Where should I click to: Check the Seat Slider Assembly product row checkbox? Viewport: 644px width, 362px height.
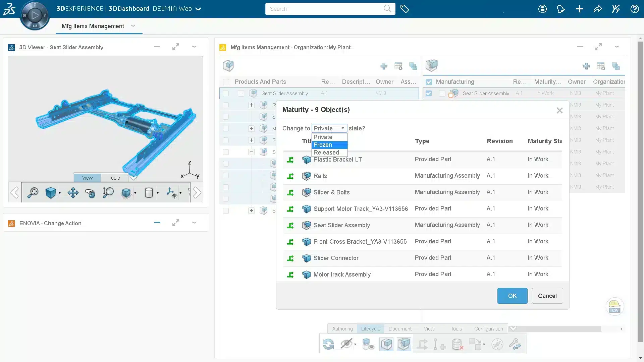coord(226,94)
